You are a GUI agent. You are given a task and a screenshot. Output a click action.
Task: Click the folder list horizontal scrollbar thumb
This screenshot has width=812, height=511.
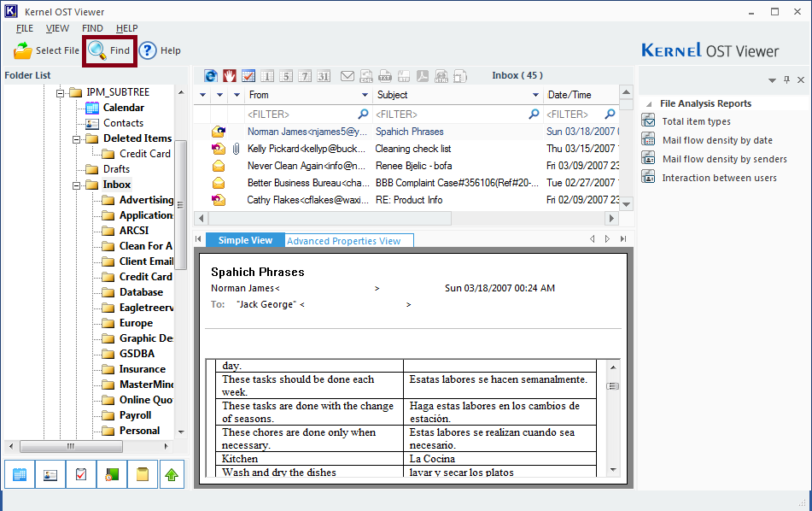pyautogui.click(x=71, y=446)
